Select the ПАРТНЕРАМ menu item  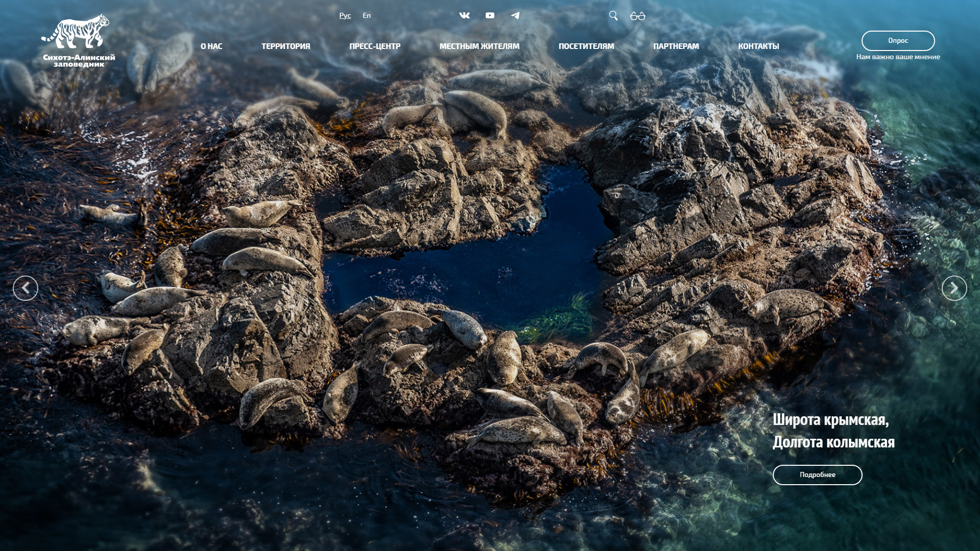tap(676, 46)
